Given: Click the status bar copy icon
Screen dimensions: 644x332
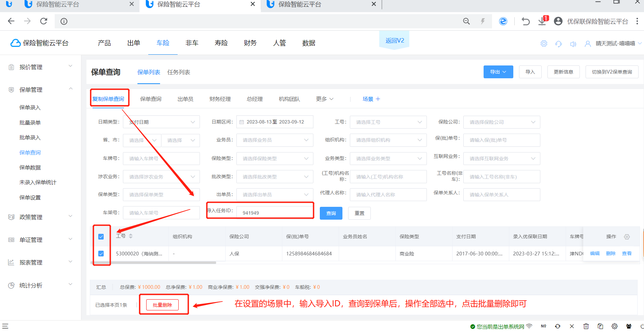Looking at the screenshot, I should [x=600, y=326].
